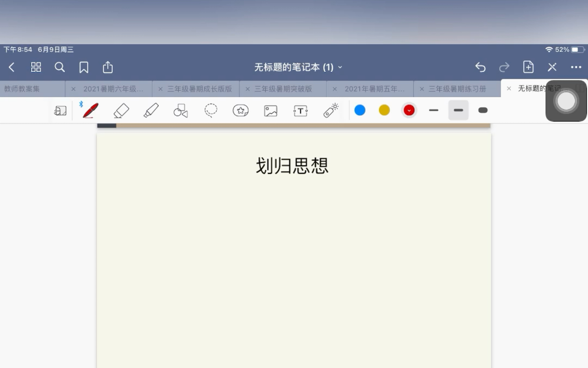The width and height of the screenshot is (588, 368).
Task: Select the Lasso tool
Action: tap(211, 110)
